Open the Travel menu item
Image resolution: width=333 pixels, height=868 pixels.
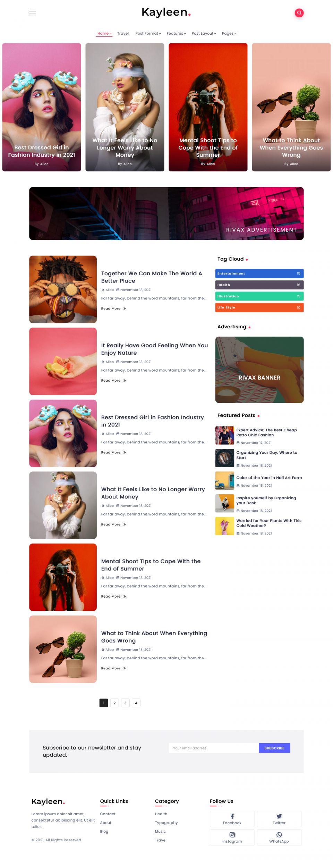pos(123,33)
